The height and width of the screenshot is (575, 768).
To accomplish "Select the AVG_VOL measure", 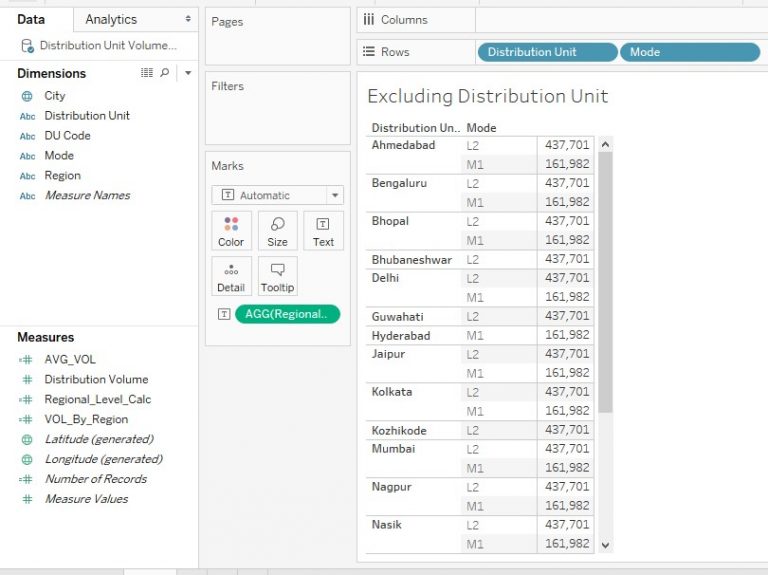I will pos(70,359).
